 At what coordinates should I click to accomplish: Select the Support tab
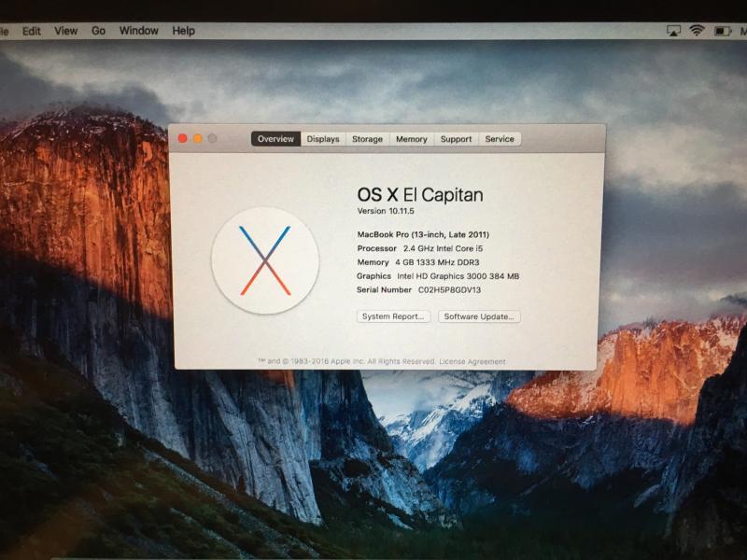coord(456,139)
